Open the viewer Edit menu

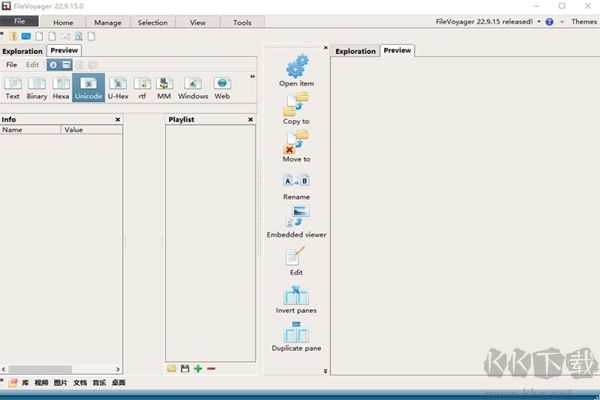32,65
